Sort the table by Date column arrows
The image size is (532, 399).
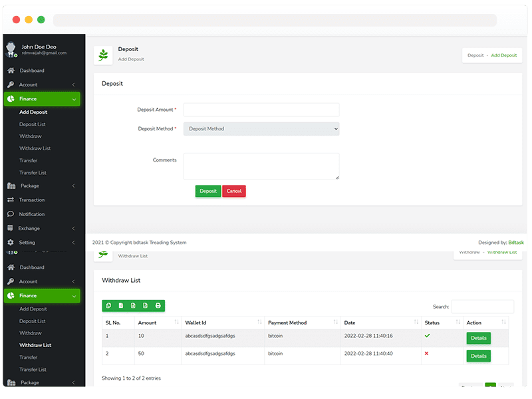click(416, 323)
